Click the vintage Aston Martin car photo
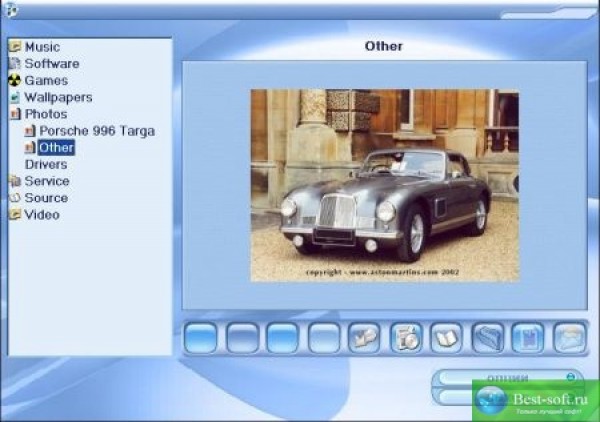Screen dimensions: 600x422 385,186
